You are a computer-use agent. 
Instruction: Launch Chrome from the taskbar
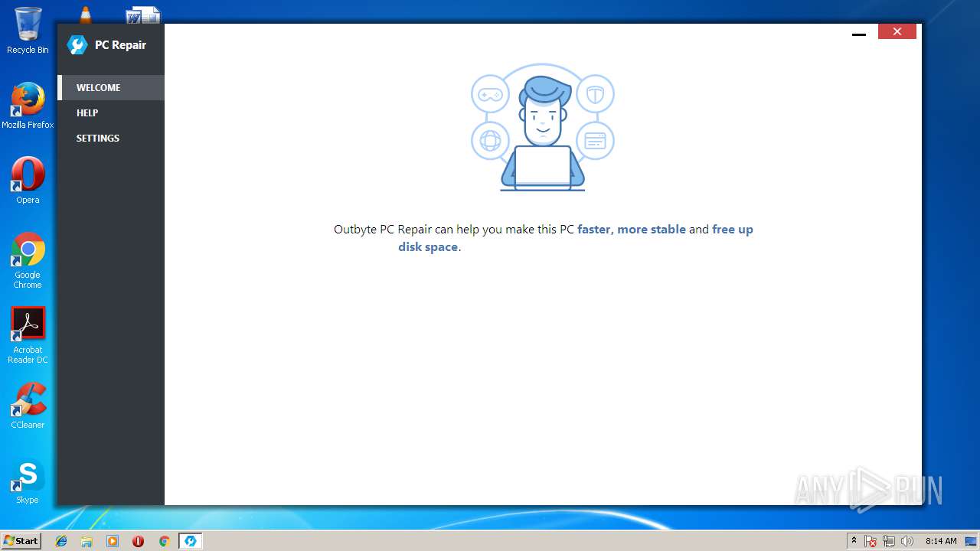[x=164, y=541]
